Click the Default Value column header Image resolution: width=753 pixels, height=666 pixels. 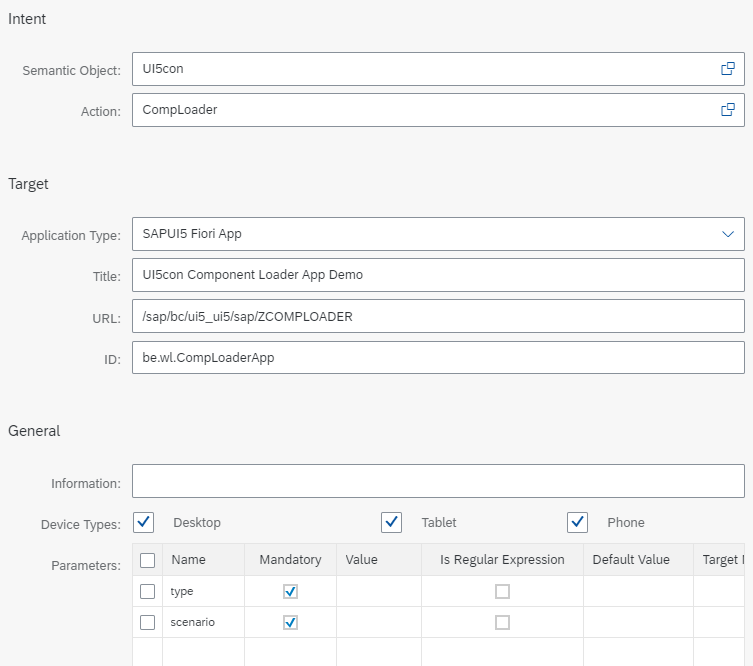(x=631, y=560)
